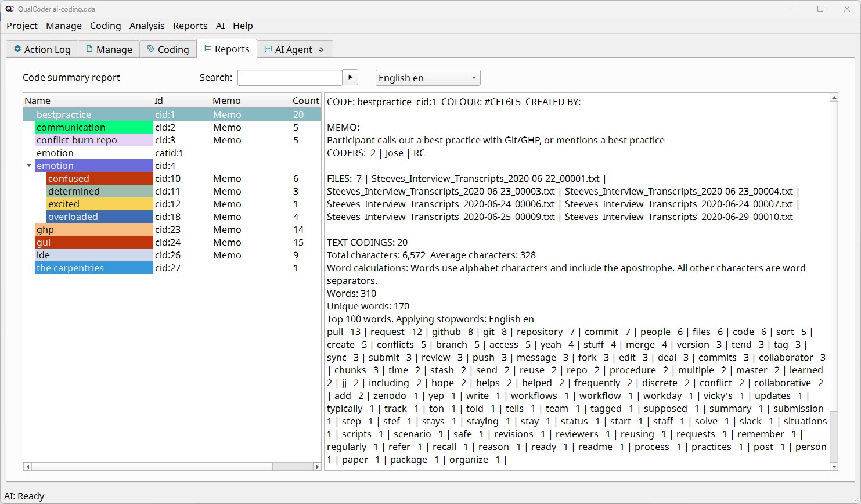
Task: Sort by the Name column header
Action: point(88,100)
